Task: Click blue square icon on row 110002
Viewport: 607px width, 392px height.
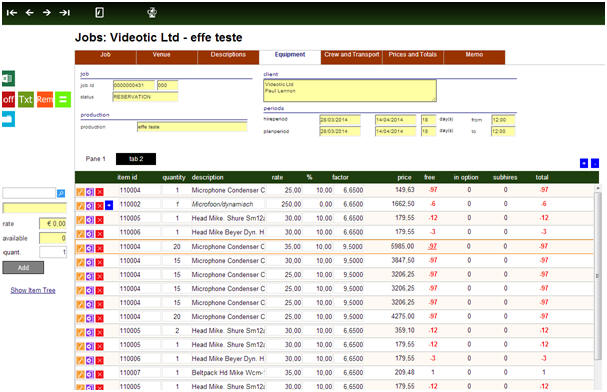Action: pyautogui.click(x=109, y=205)
